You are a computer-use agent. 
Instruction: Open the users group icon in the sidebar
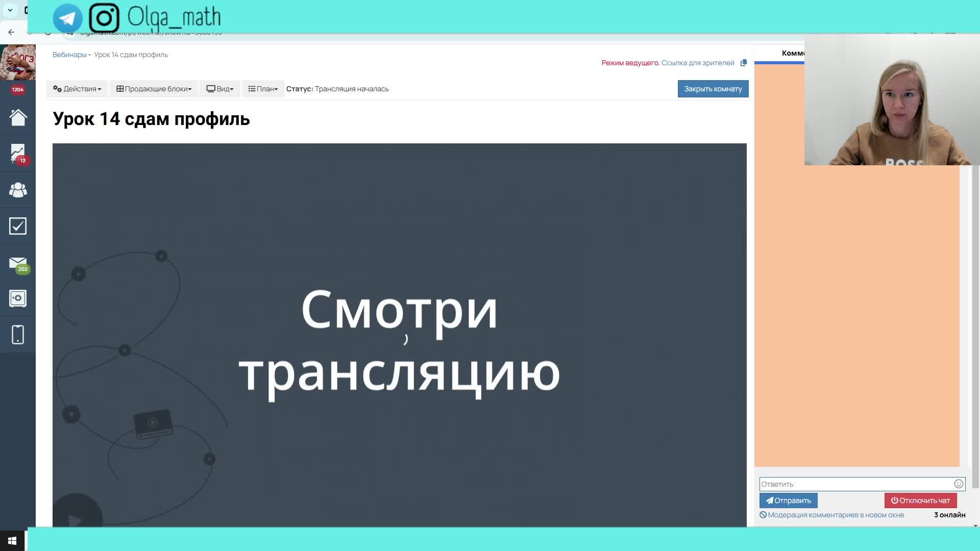[18, 190]
